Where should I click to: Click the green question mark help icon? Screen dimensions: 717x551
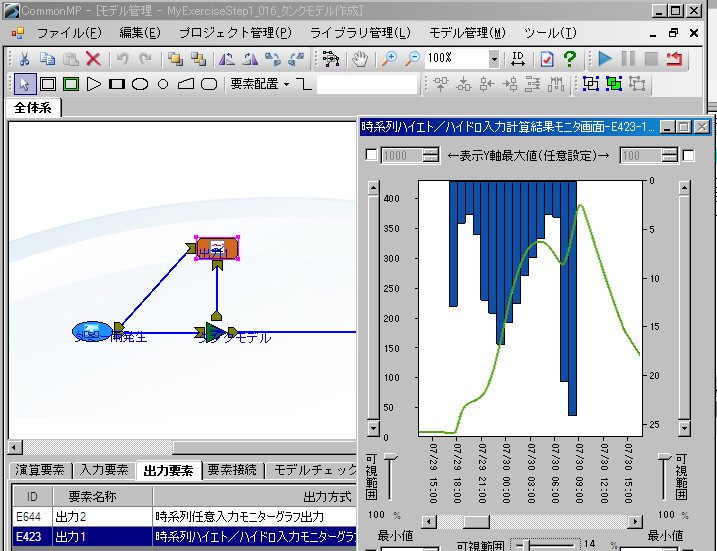(x=569, y=59)
